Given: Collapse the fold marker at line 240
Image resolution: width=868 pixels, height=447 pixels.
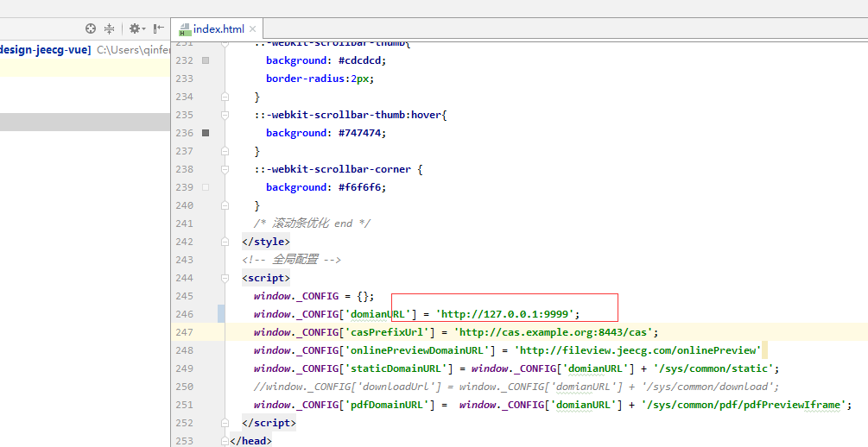Looking at the screenshot, I should (x=225, y=205).
